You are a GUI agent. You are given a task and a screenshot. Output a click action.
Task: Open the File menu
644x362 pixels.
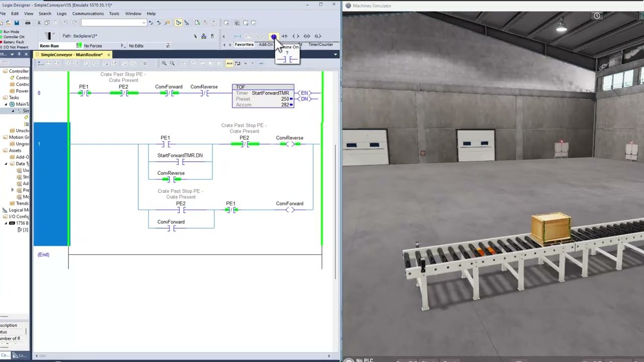point(2,14)
